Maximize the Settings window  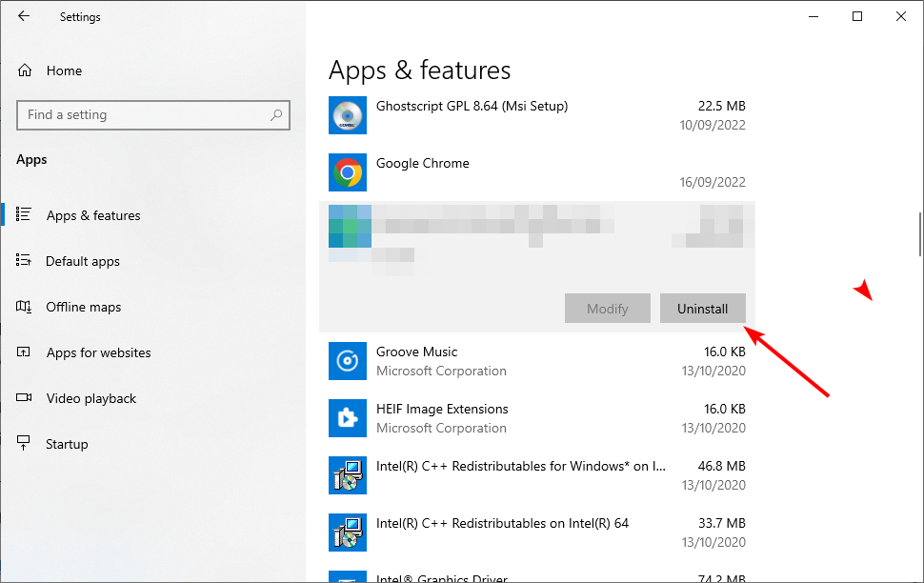point(857,16)
